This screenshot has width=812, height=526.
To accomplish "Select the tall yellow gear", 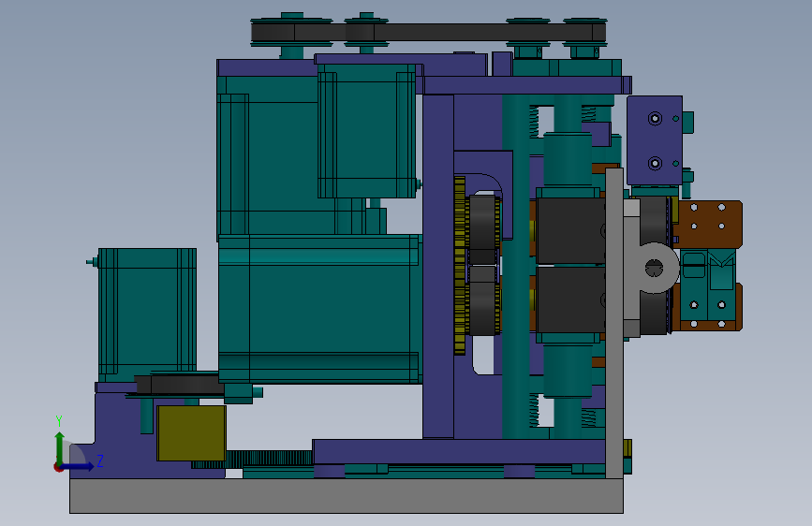I will coord(460,266).
